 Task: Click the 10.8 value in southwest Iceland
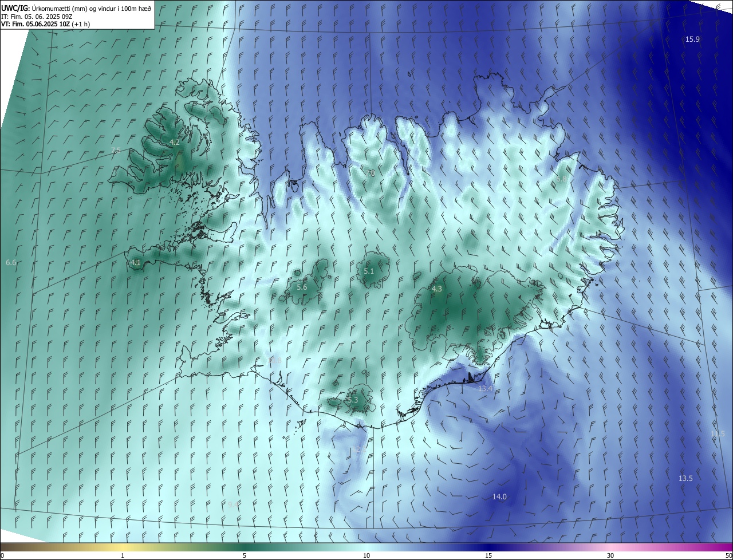click(274, 360)
